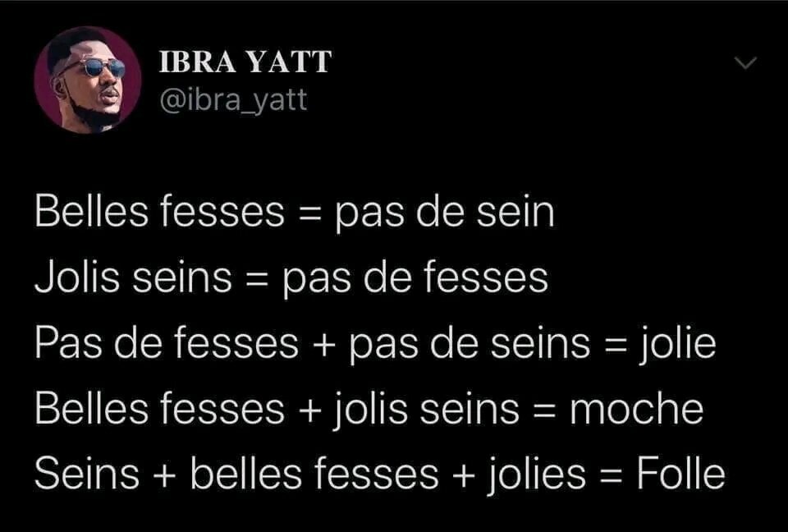Viewport: 788px width, 532px height.
Task: Open the IBRA YATT display name link
Action: 244,62
